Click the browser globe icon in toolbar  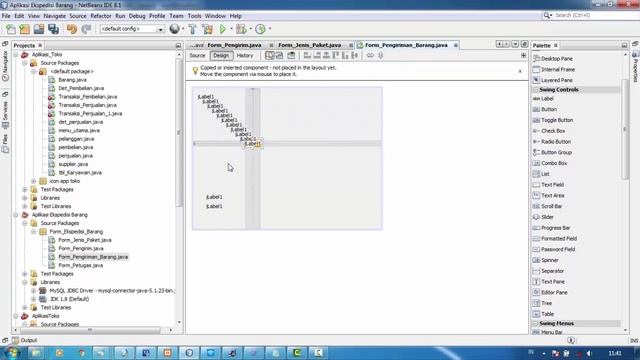pyautogui.click(x=174, y=29)
